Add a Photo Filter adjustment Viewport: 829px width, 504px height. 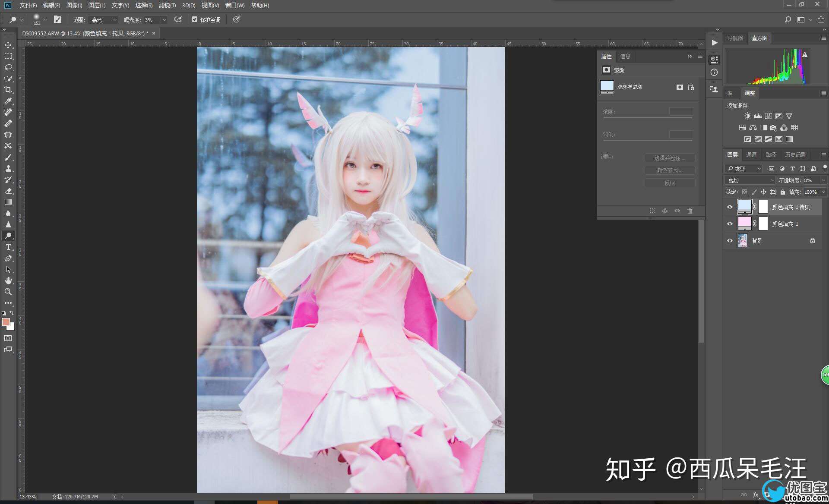[x=774, y=128]
